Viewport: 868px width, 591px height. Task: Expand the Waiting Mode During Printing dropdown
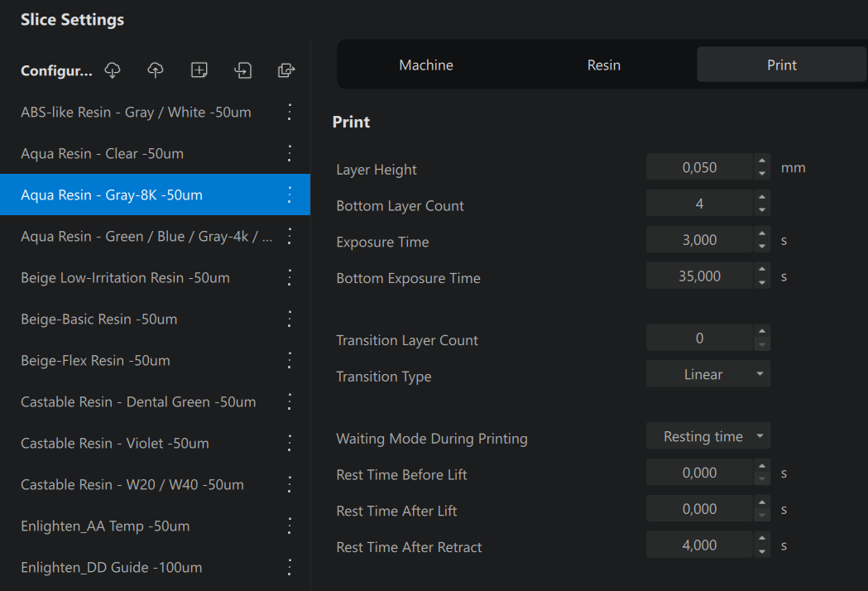[x=708, y=436]
